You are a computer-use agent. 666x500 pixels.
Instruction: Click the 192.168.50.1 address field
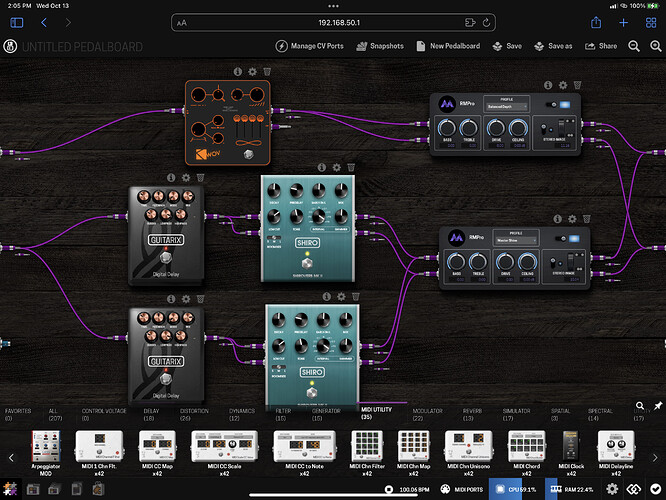coord(333,23)
